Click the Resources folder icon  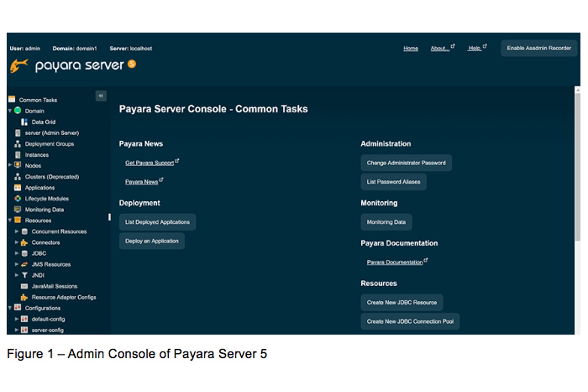click(17, 220)
